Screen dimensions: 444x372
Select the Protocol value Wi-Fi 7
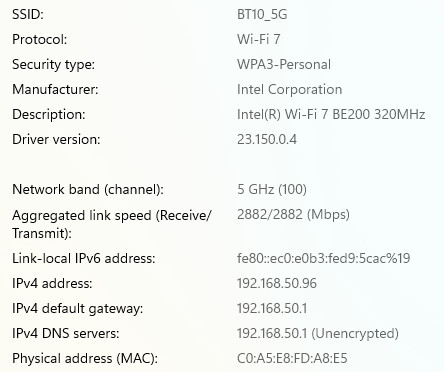258,39
